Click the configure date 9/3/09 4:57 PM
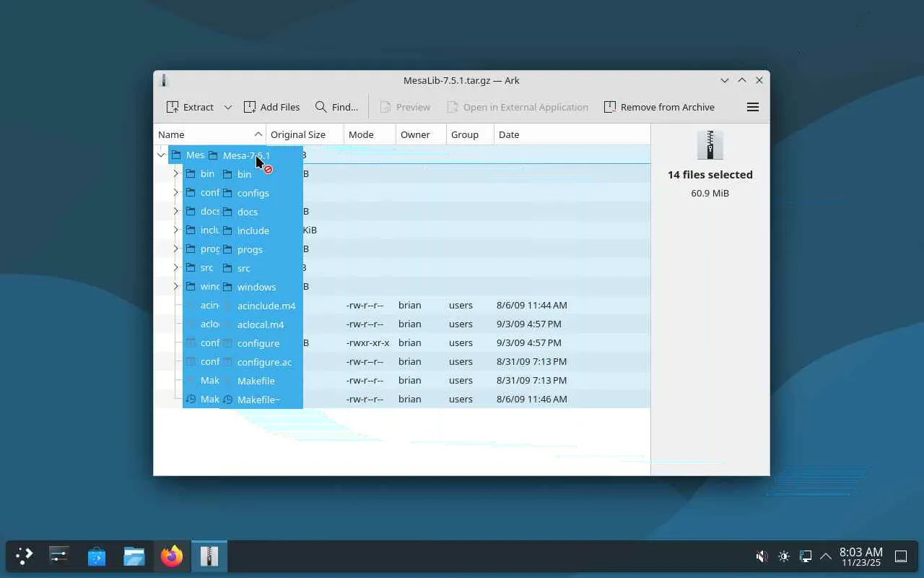The height and width of the screenshot is (578, 924). pos(529,342)
